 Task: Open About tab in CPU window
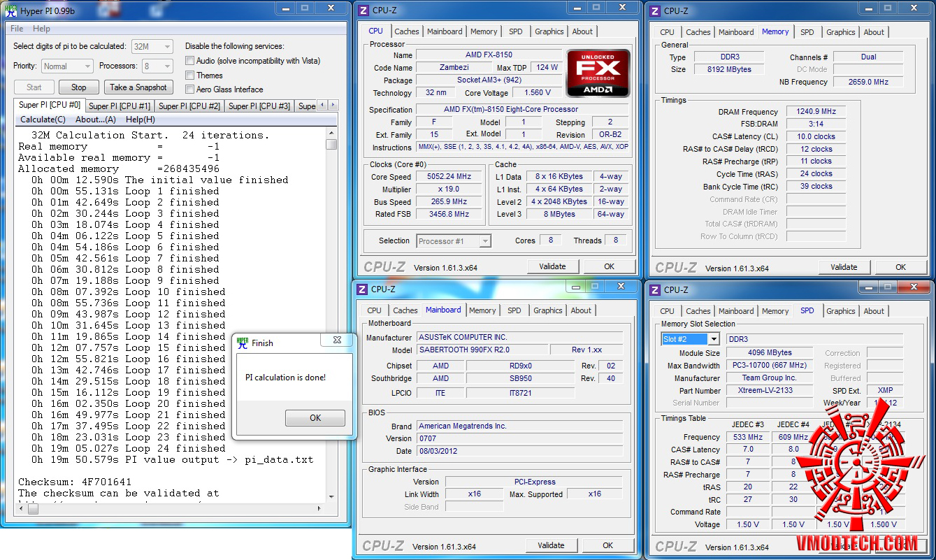pos(582,31)
